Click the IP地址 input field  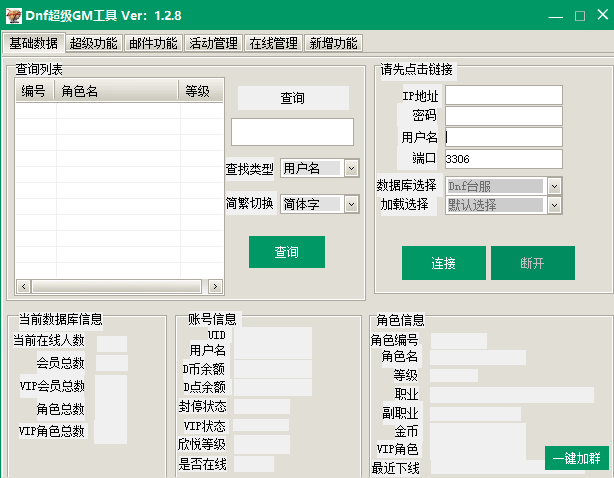(x=503, y=95)
